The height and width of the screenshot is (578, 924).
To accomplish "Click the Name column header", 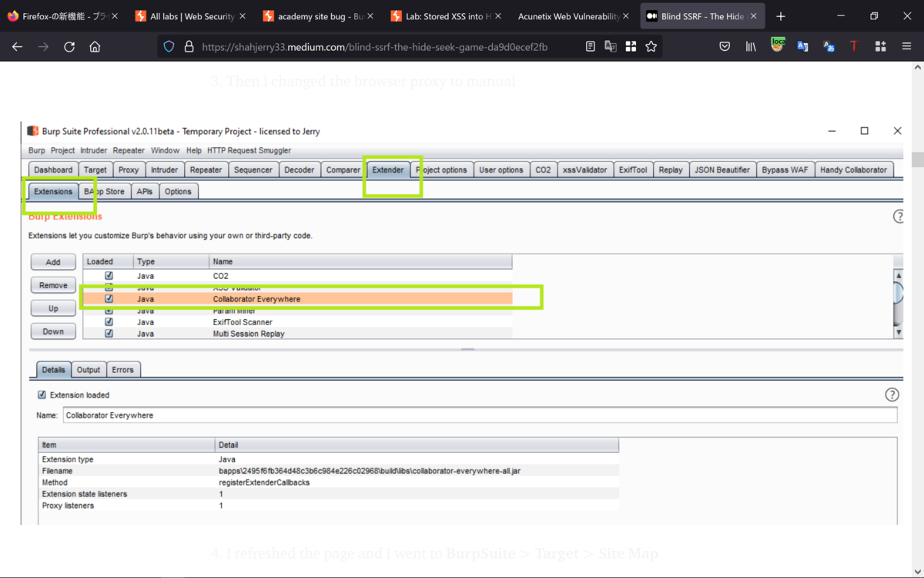I will [x=360, y=262].
